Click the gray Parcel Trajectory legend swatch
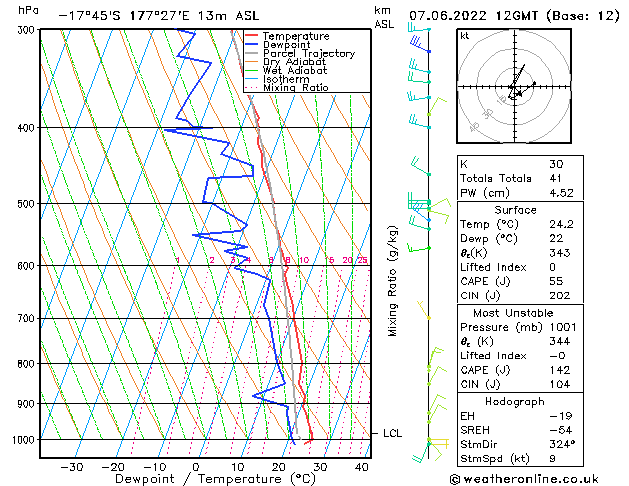 click(251, 53)
